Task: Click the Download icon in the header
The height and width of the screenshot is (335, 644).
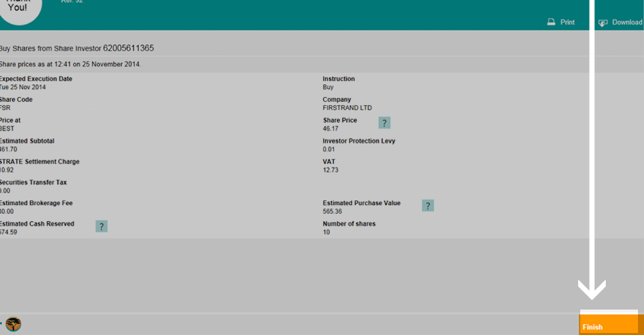Action: [602, 22]
